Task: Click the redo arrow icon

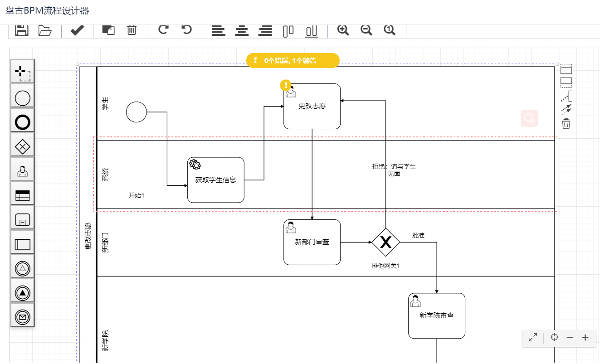Action: [163, 30]
